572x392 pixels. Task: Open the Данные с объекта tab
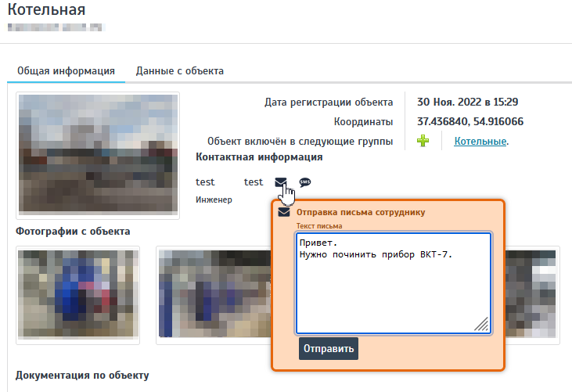[x=180, y=70]
